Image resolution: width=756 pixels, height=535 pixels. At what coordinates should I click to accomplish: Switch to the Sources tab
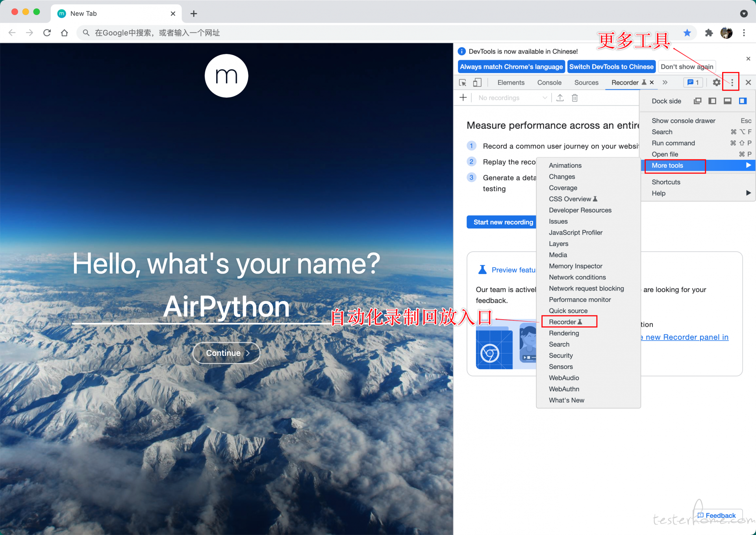point(586,83)
